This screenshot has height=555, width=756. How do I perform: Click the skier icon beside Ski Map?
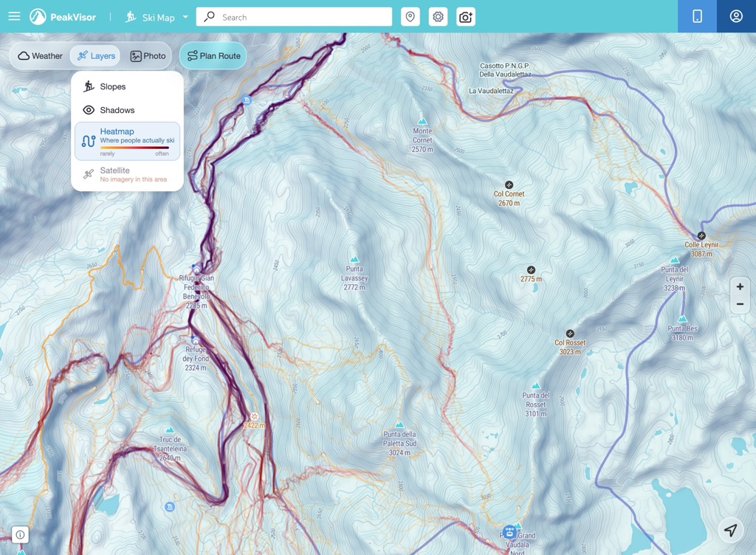[131, 17]
